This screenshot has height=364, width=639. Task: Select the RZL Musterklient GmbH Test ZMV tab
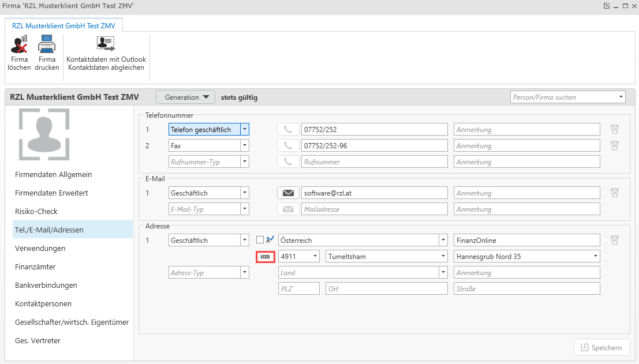(63, 25)
